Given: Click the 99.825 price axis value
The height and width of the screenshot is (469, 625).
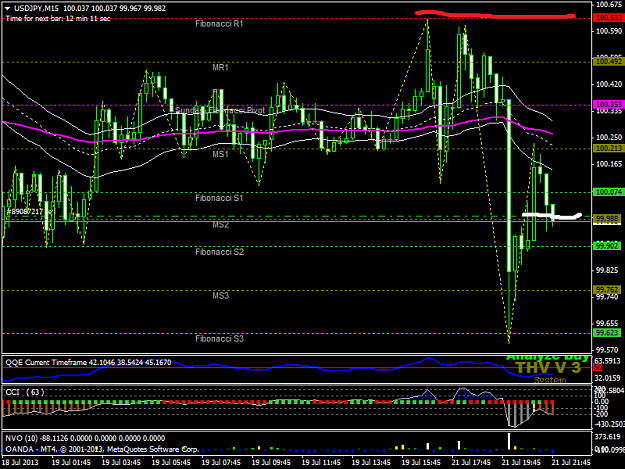Looking at the screenshot, I should click(609, 271).
